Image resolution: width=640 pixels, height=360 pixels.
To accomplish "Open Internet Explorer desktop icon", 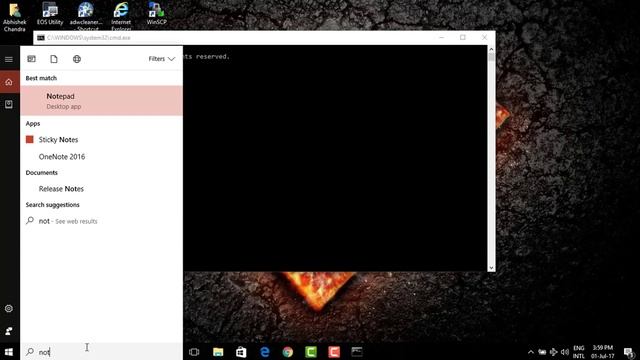I will (x=121, y=16).
